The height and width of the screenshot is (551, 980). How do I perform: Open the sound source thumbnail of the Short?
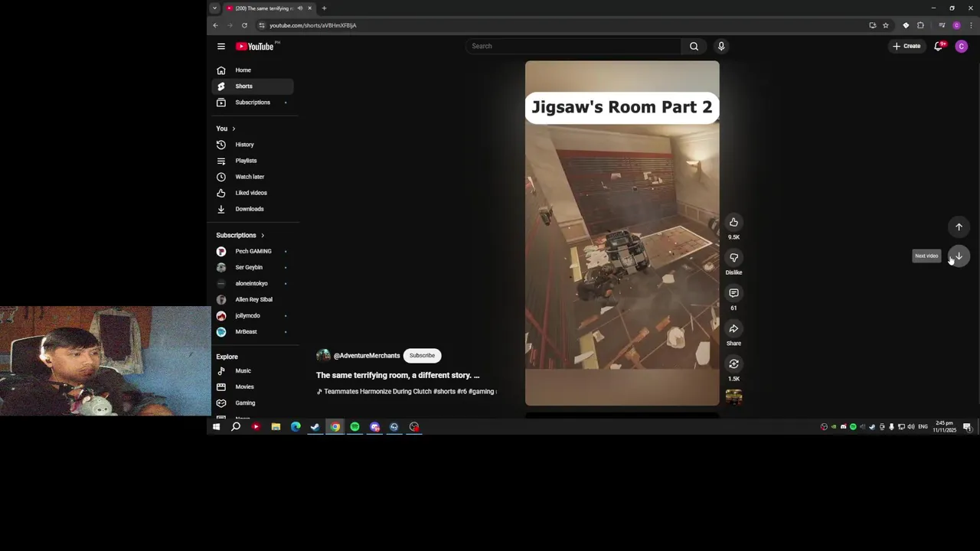(x=733, y=397)
